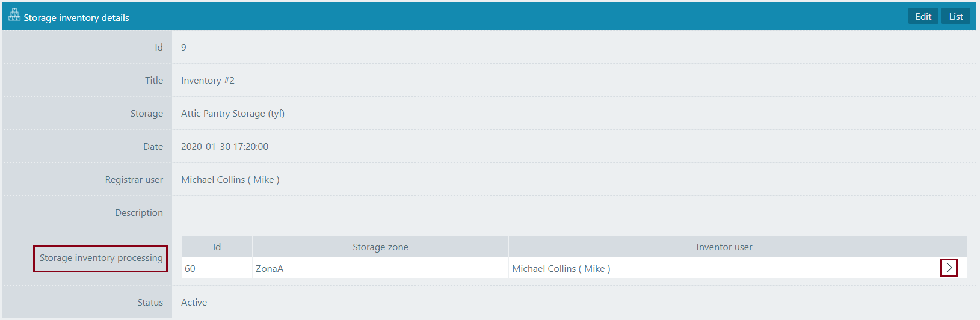The width and height of the screenshot is (980, 320).
Task: Select the ZonaA storage zone cell
Action: pyautogui.click(x=270, y=269)
